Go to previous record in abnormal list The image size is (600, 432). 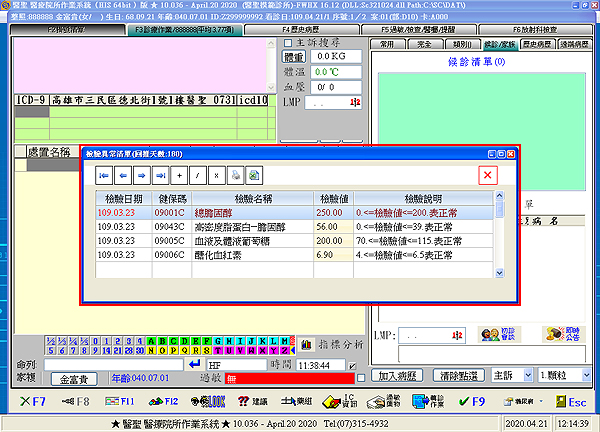[122, 175]
